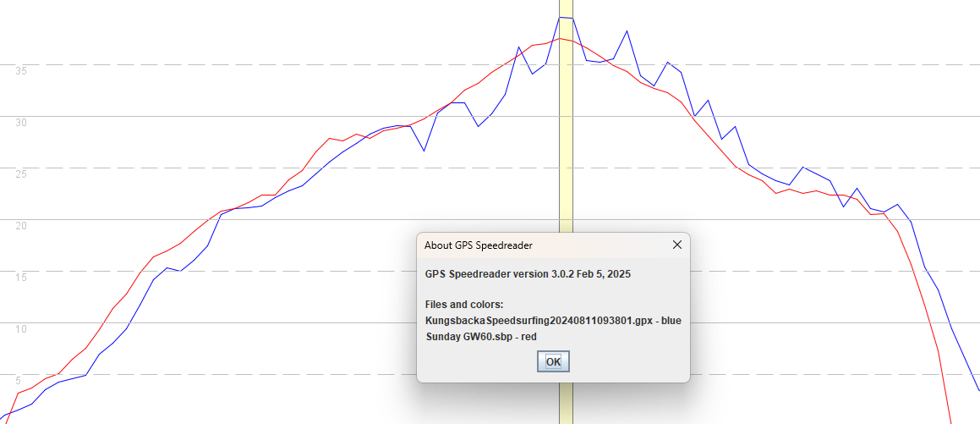Click the 25 label on the speed axis
Image resolution: width=980 pixels, height=424 pixels.
coord(20,173)
